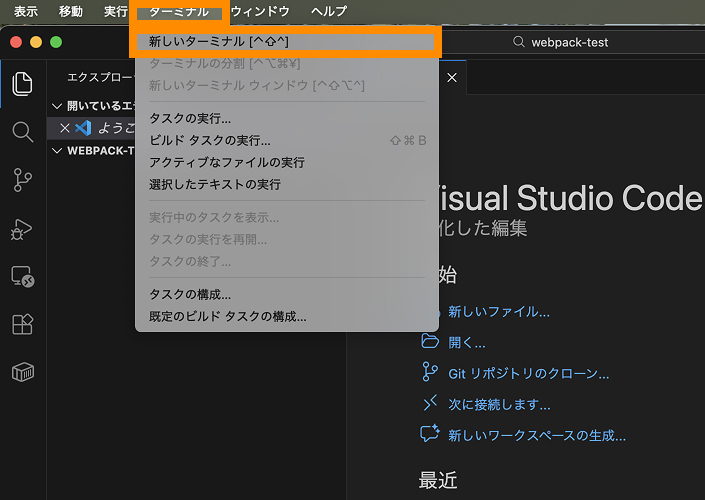Open the Run and Debug view icon
The height and width of the screenshot is (500, 705).
pos(22,229)
